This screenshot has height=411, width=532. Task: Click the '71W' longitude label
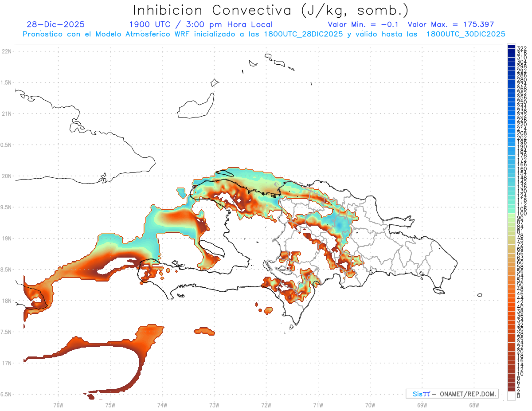tap(318, 405)
